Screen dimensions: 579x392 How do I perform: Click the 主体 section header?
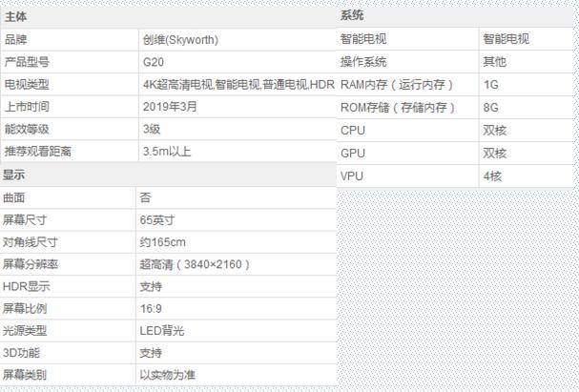pyautogui.click(x=16, y=16)
